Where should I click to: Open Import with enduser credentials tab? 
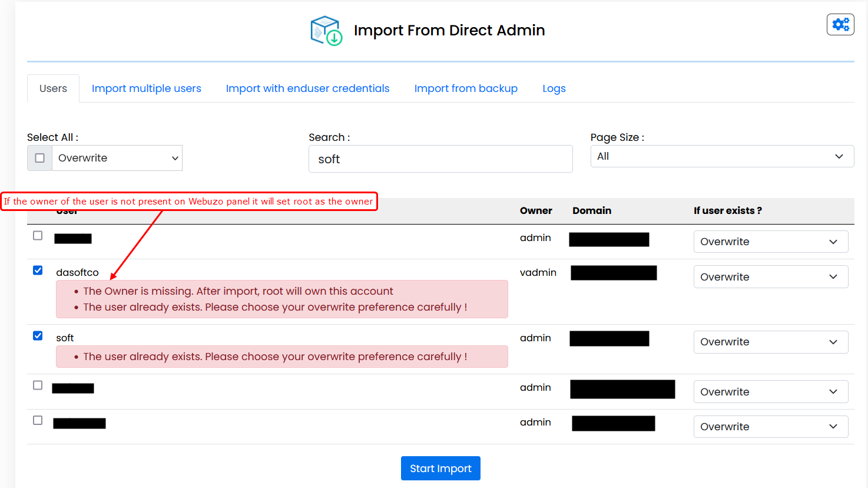click(307, 88)
